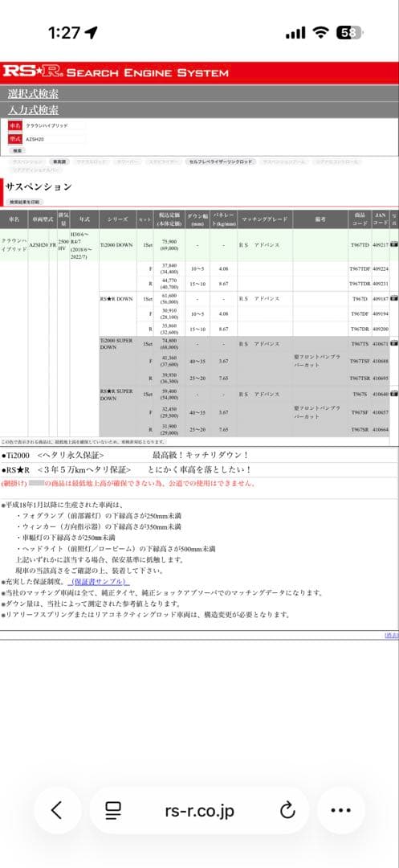Open photo icon for product T967D
Screen dimensions: 399x868
pos(394,298)
